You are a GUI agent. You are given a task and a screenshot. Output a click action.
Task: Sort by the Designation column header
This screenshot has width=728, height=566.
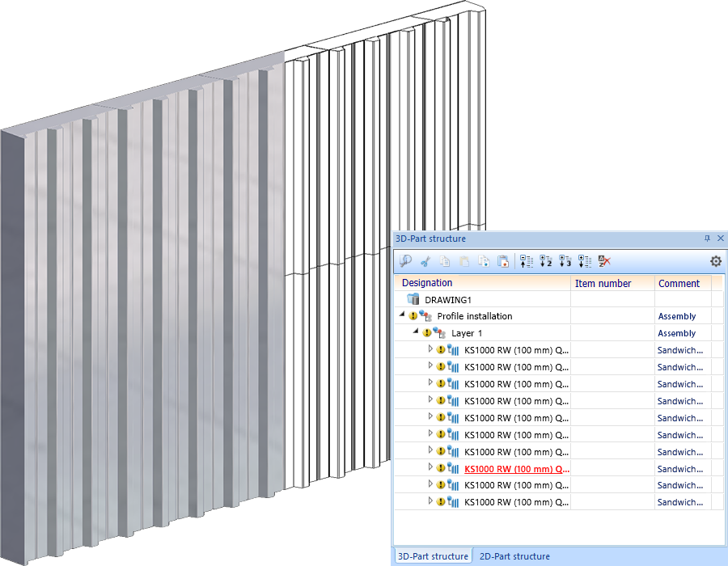482,283
